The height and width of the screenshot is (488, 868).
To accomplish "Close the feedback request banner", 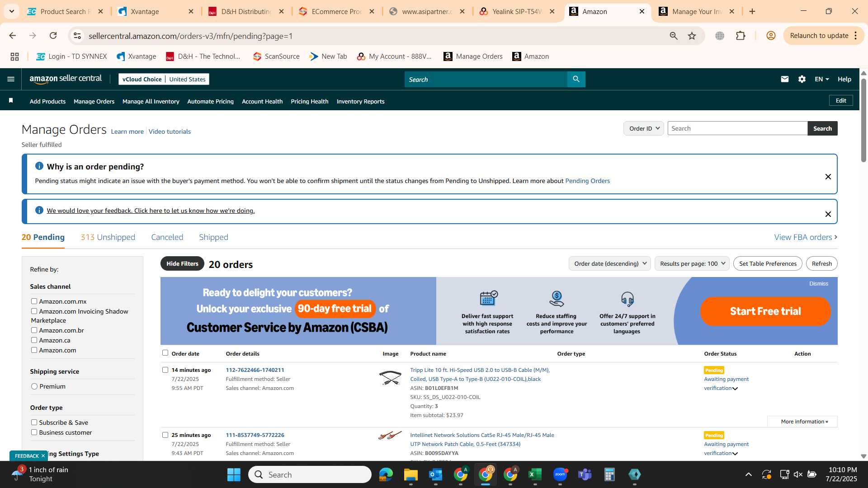I will 828,214.
